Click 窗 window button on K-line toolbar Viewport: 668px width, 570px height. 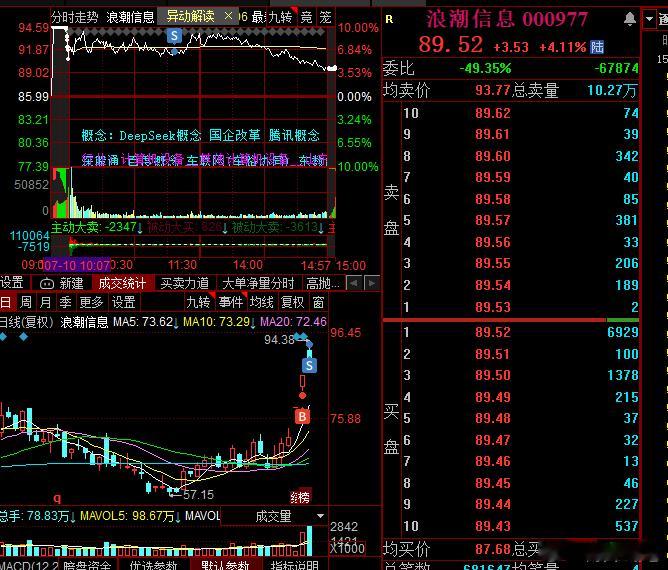coord(318,302)
